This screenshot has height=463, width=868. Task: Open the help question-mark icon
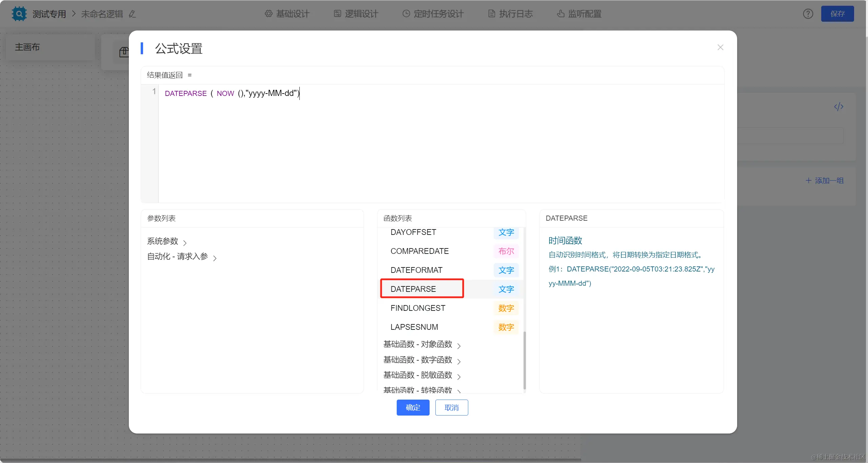[x=808, y=14]
